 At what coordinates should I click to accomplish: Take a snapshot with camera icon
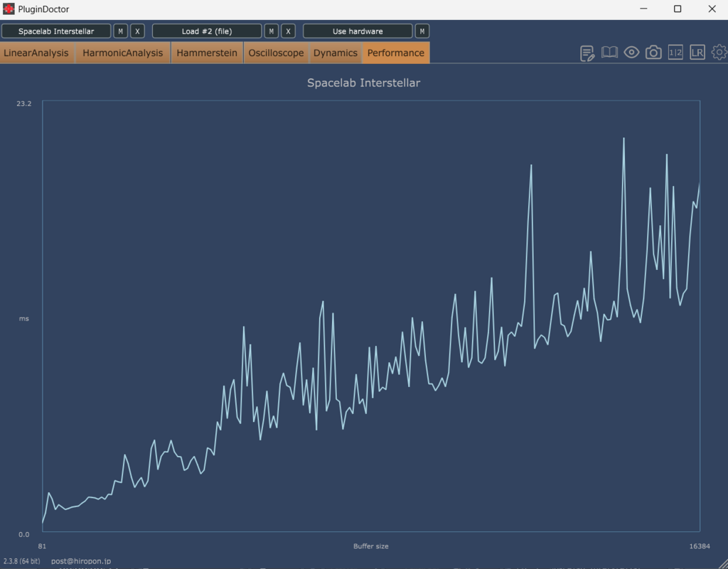coord(653,53)
